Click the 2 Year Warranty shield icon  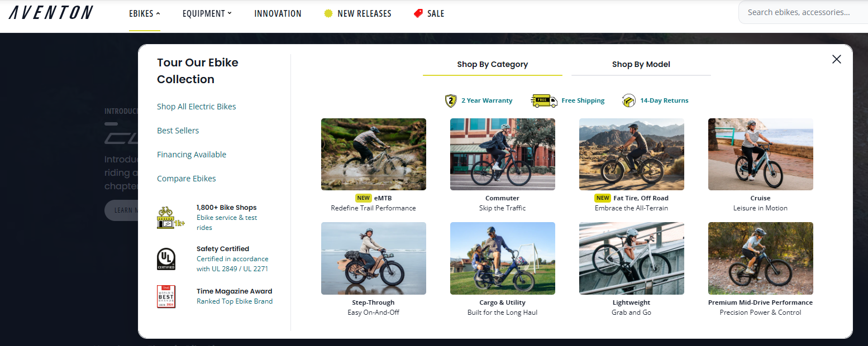click(x=451, y=101)
